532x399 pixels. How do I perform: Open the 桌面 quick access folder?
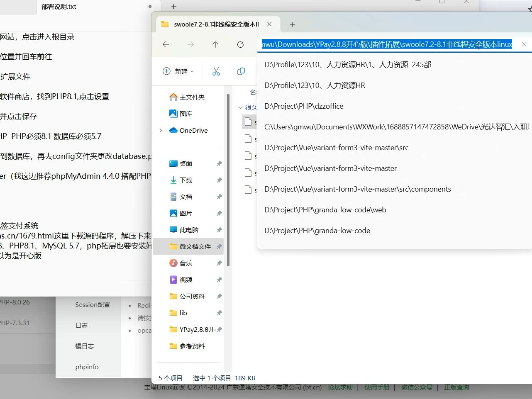coord(181,163)
